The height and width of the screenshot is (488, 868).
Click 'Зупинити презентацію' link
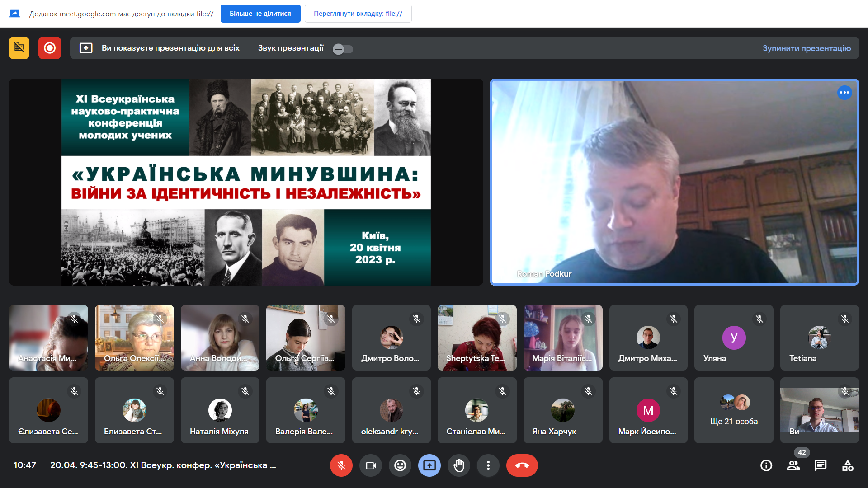click(x=807, y=48)
